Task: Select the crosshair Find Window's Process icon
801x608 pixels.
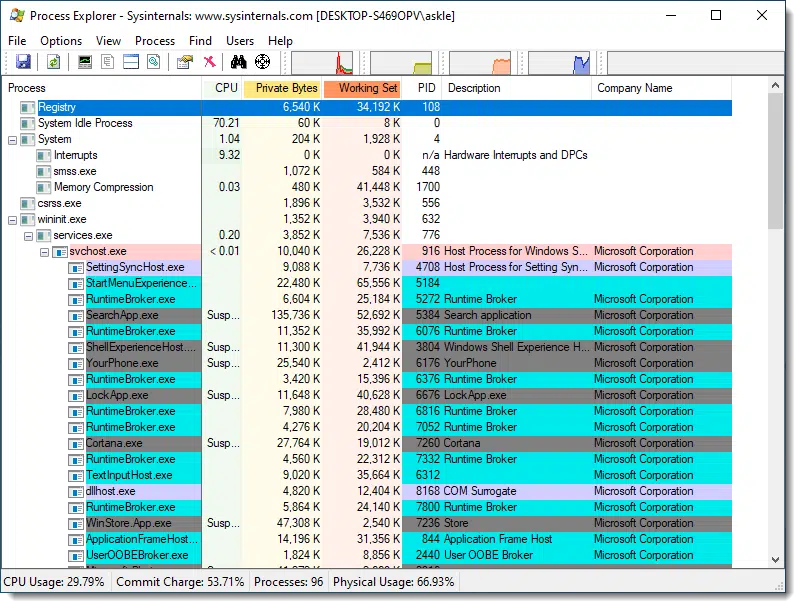Action: 263,62
